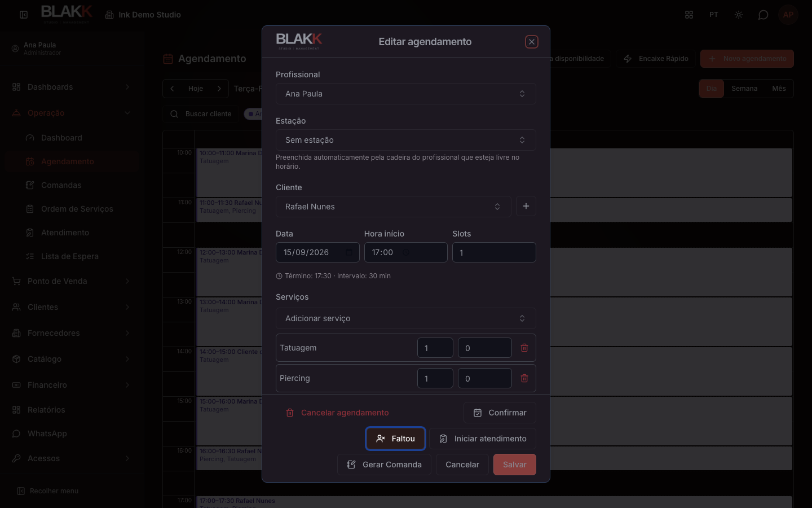Open the clock picker icon in Hora início

tap(406, 252)
